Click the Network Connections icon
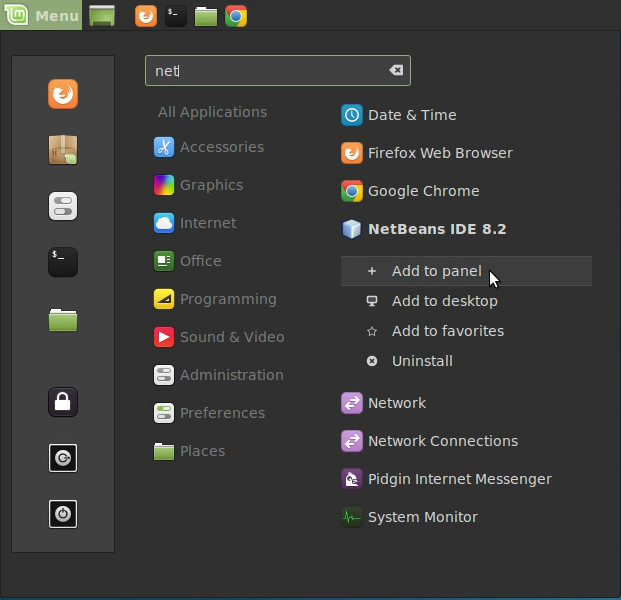621x600 pixels. (352, 441)
